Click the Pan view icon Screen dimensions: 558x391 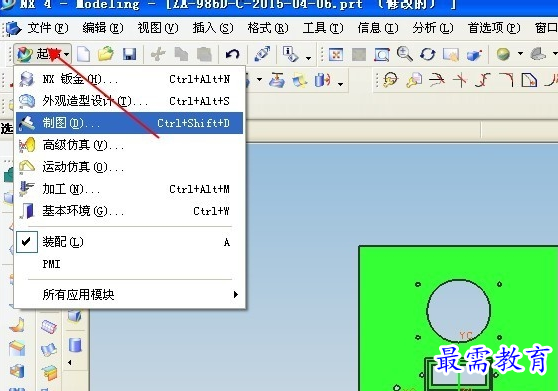451,54
